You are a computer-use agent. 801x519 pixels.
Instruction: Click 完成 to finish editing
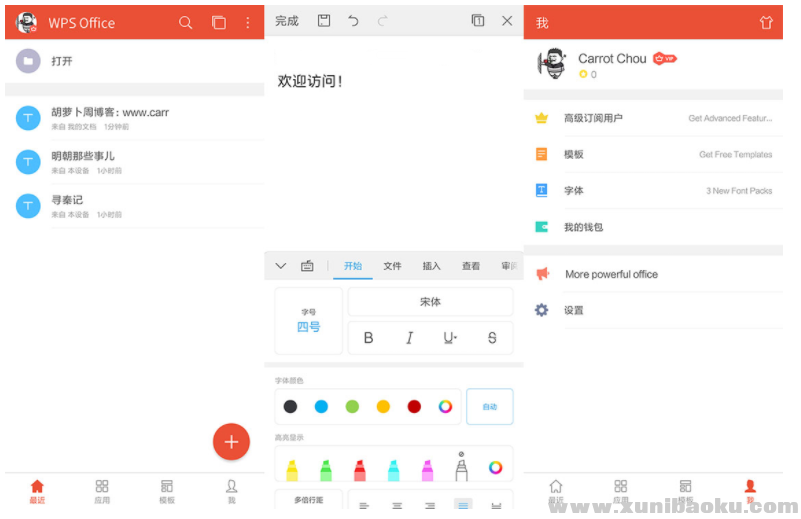[x=287, y=21]
